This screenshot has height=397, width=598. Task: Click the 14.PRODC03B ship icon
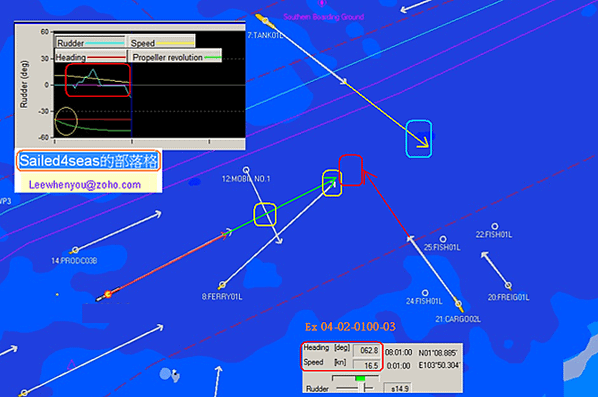tap(75, 250)
